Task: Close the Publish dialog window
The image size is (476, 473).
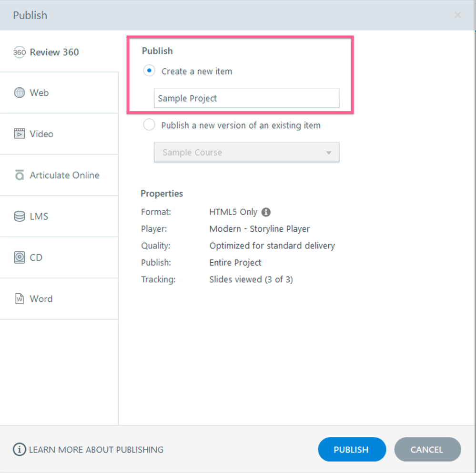Action: pos(457,15)
